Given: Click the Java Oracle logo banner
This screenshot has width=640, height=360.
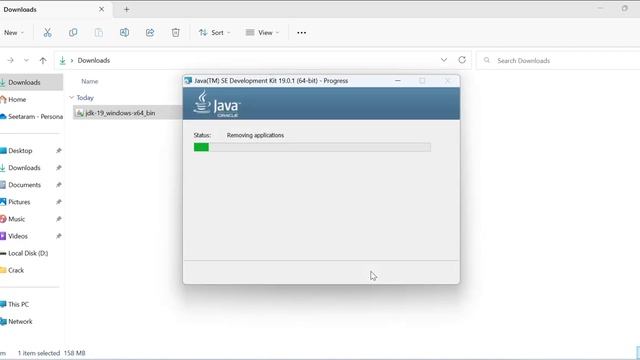Looking at the screenshot, I should click(x=321, y=104).
